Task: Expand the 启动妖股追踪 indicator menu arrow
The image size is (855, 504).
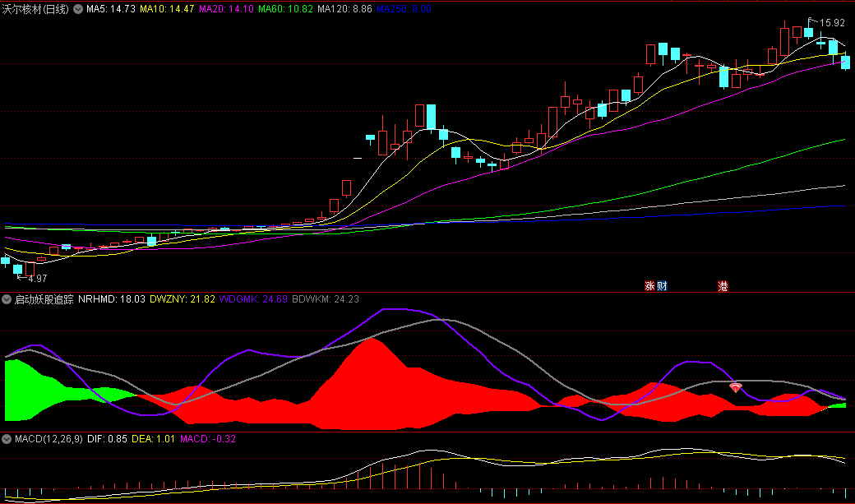Action: coord(7,299)
